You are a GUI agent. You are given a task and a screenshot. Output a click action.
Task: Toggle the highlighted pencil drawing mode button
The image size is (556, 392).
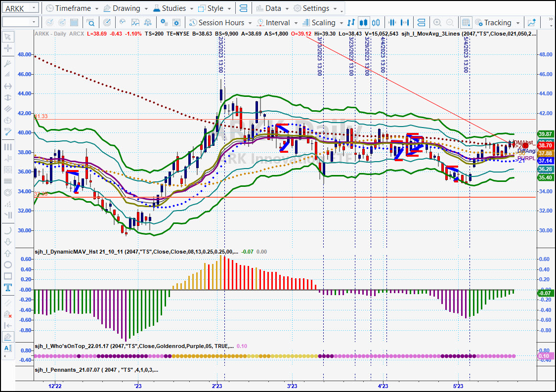click(8, 337)
